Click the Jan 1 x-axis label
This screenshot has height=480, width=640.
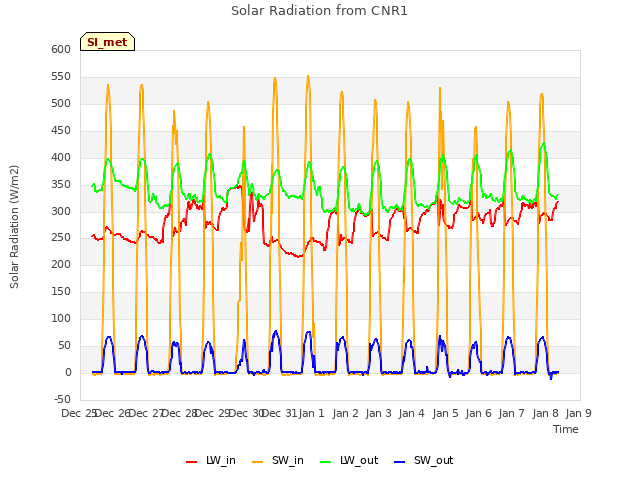(311, 413)
